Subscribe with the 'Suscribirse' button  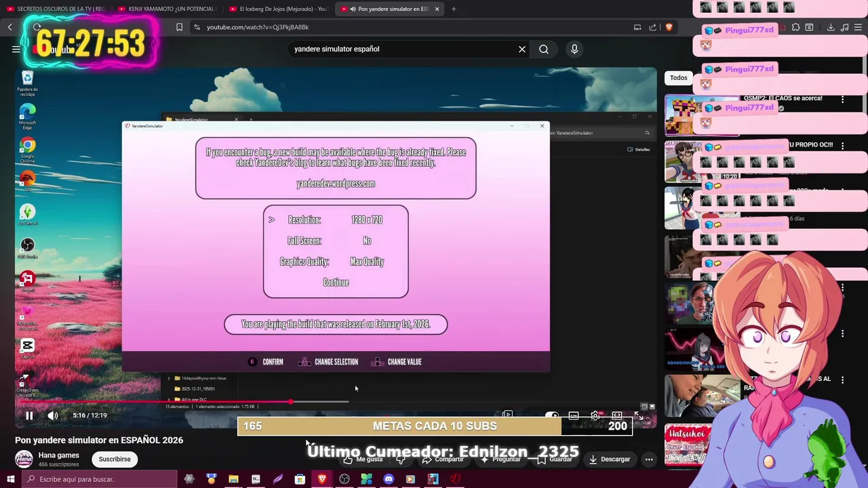[x=115, y=459]
